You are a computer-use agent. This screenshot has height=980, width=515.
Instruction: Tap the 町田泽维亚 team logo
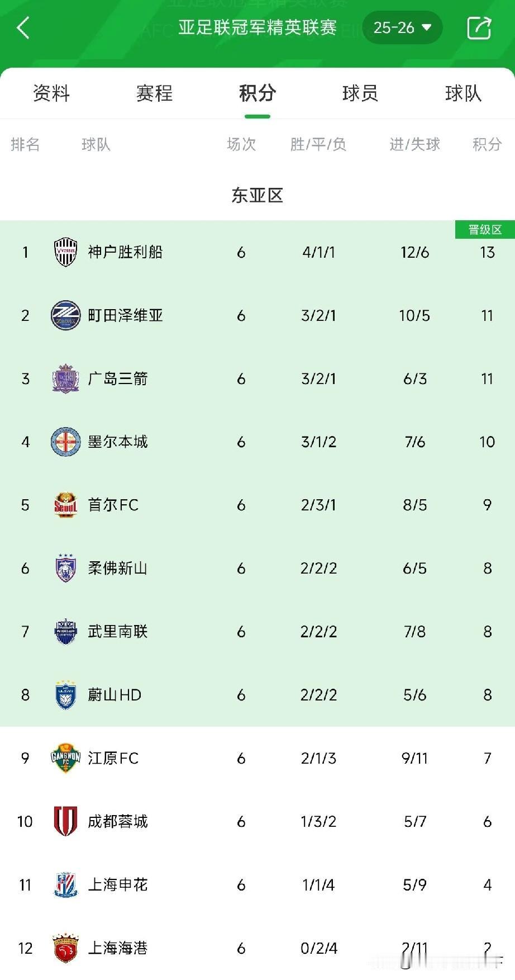coord(65,315)
